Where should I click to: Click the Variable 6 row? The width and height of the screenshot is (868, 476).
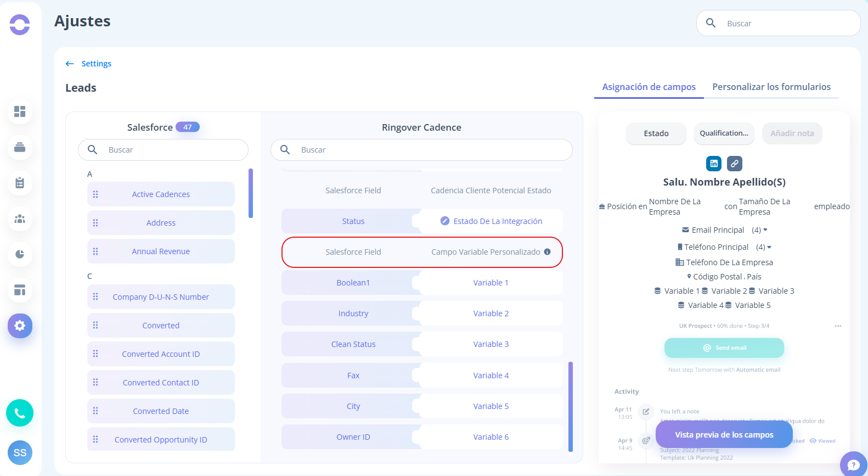[x=491, y=437]
